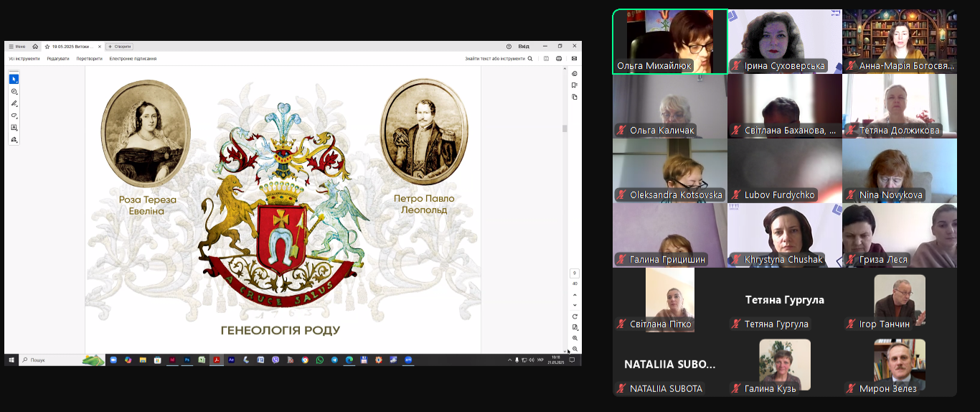Click the PDF vertical scrollbar thumb
Screen dimensions: 980x412
[565, 128]
